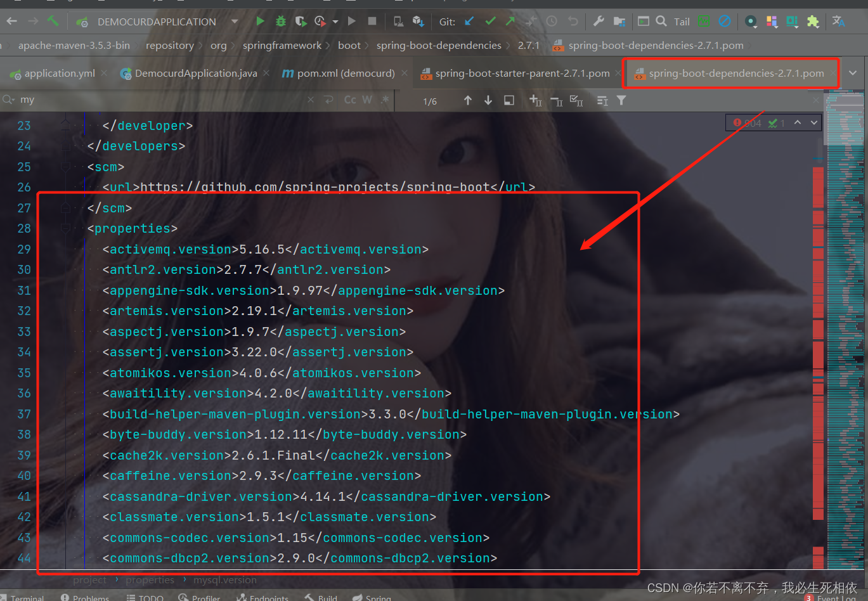Click repository breadcrumb in navigation bar
Image resolution: width=868 pixels, height=601 pixels.
click(x=170, y=46)
